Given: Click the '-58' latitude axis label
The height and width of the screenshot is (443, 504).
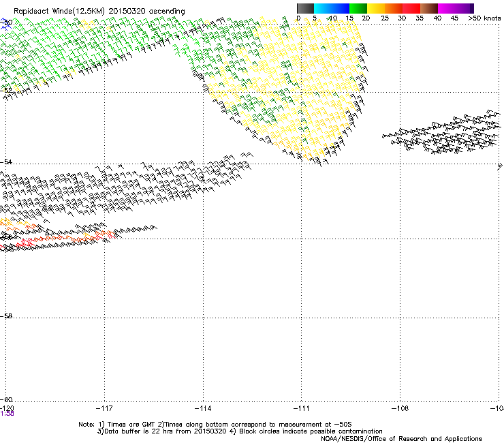Looking at the screenshot, I should (x=6, y=316).
